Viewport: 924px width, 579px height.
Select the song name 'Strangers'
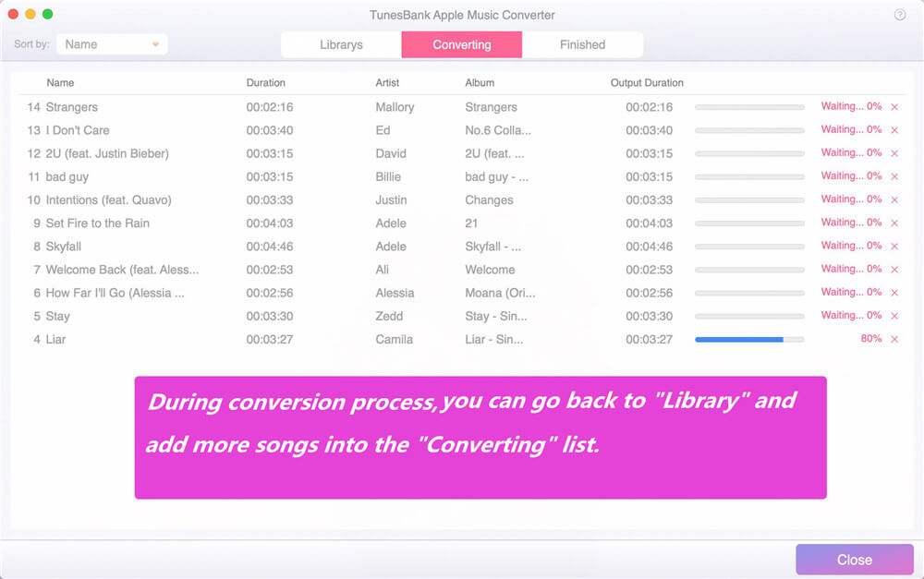coord(72,107)
